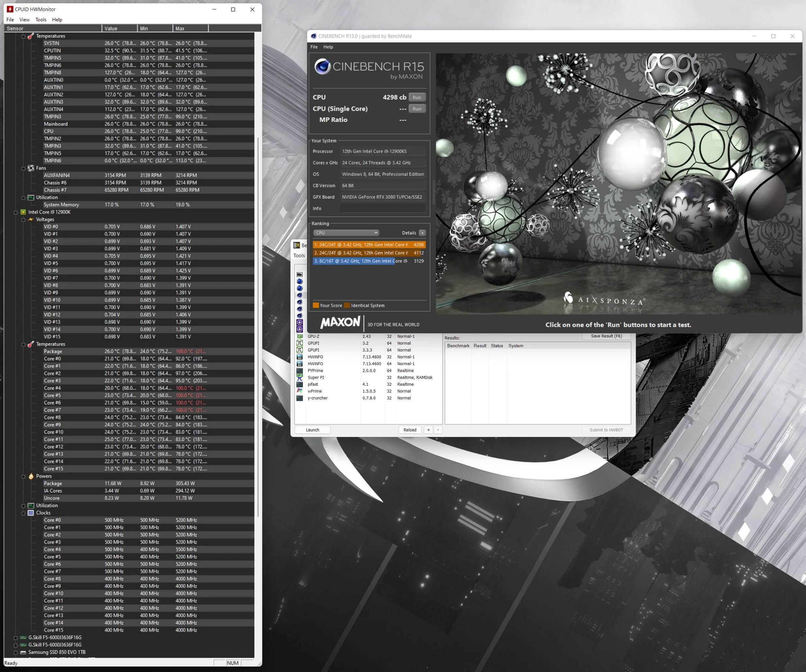This screenshot has height=672, width=806.
Task: Select the 8C/16T 3129 ranking row
Action: coord(369,261)
